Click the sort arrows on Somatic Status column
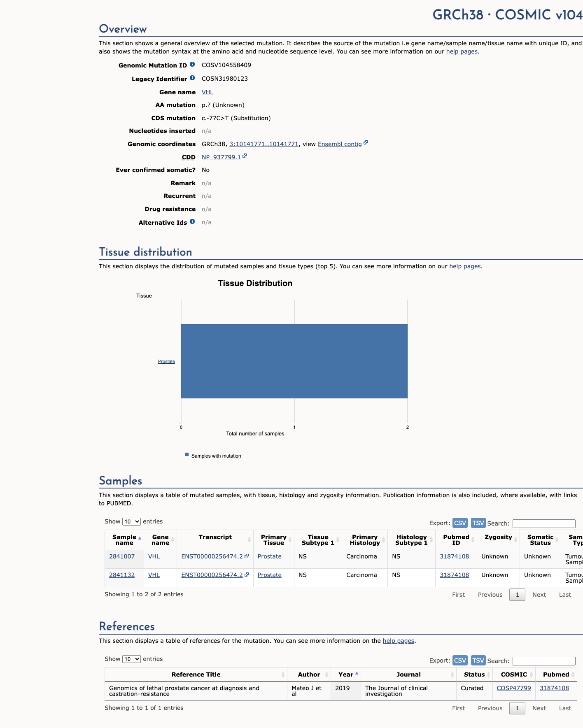The height and width of the screenshot is (728, 583). pos(557,540)
